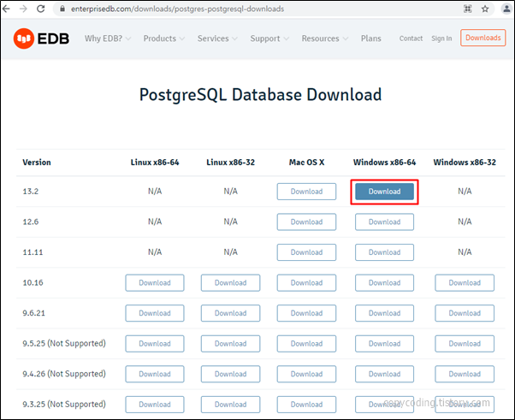Download version 9.6.21 for Windows x86-32

[x=465, y=313]
